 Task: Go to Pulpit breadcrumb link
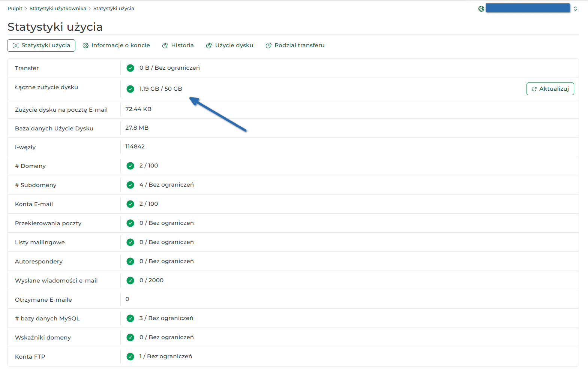[x=15, y=8]
